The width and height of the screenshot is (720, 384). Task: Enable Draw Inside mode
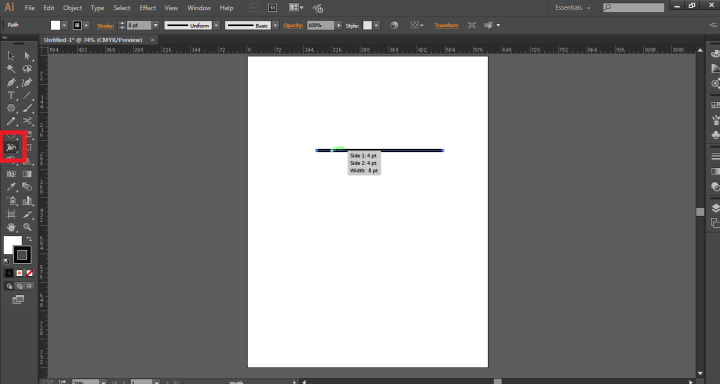point(29,286)
